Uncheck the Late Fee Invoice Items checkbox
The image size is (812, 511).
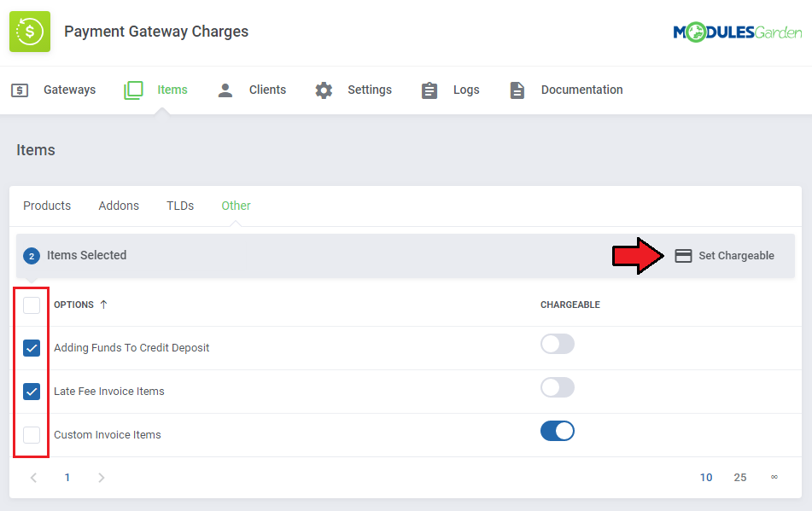click(x=32, y=392)
